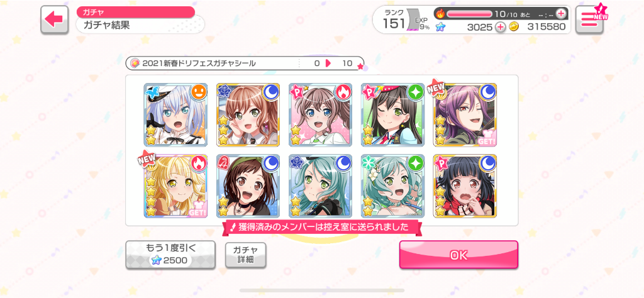Select the silver-haired sailor hat card
The height and width of the screenshot is (298, 644).
pos(176,115)
